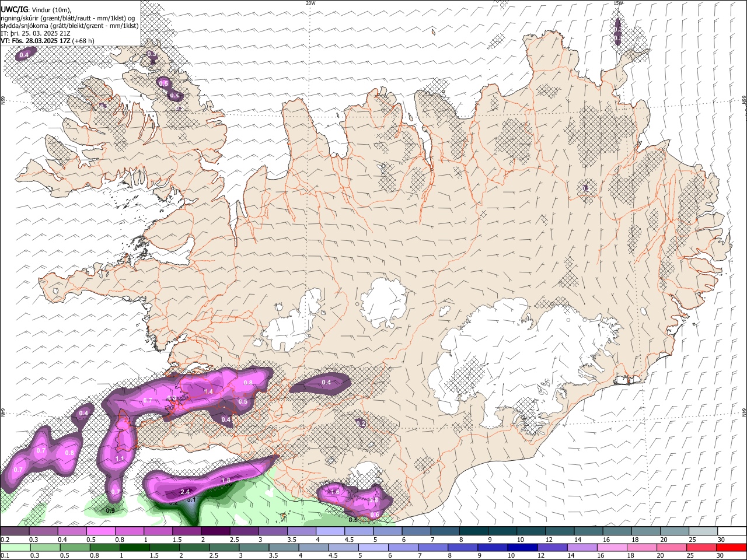This screenshot has width=747, height=560.
Task: Select darkest purple upper swatch labeled 2
Action: click(x=215, y=531)
